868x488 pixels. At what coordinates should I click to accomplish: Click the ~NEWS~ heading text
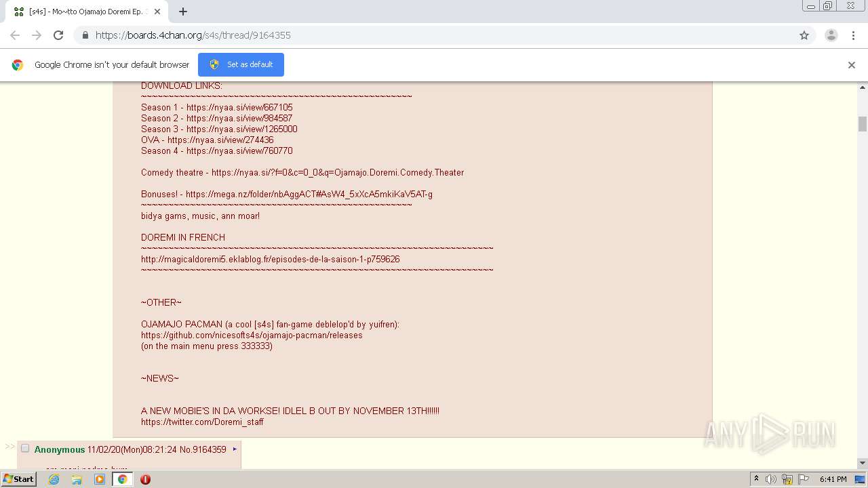pyautogui.click(x=160, y=378)
